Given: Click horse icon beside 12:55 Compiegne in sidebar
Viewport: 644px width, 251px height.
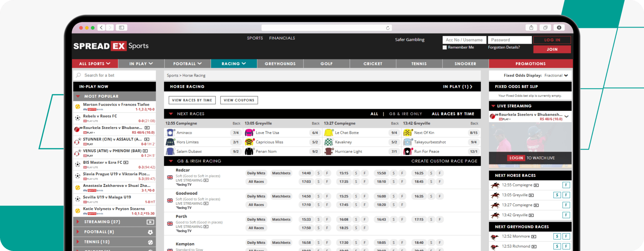Looking at the screenshot, I should (495, 185).
